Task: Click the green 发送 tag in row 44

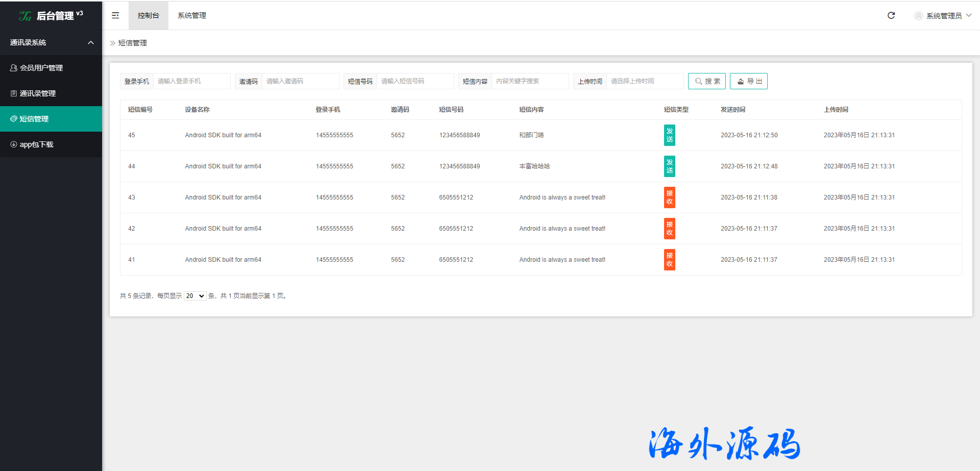Action: point(669,166)
